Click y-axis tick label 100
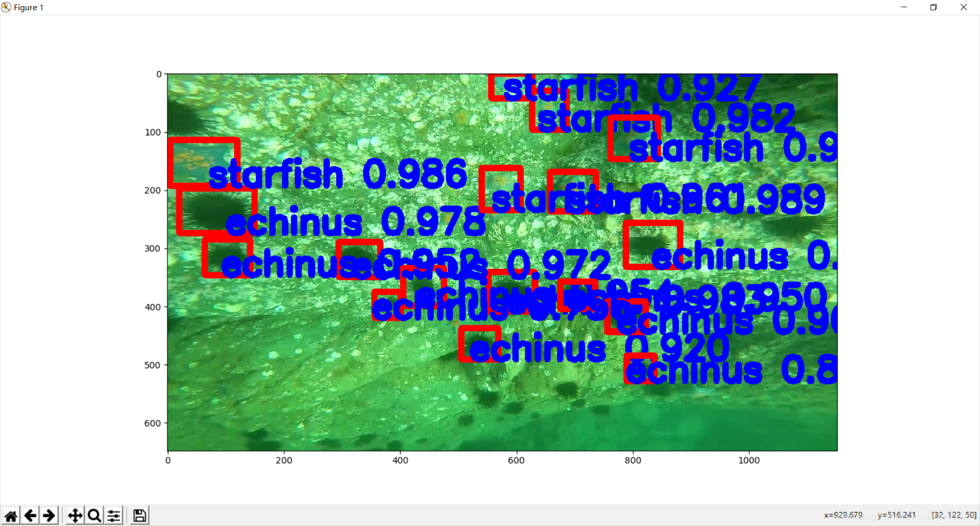The image size is (980, 526). (153, 132)
